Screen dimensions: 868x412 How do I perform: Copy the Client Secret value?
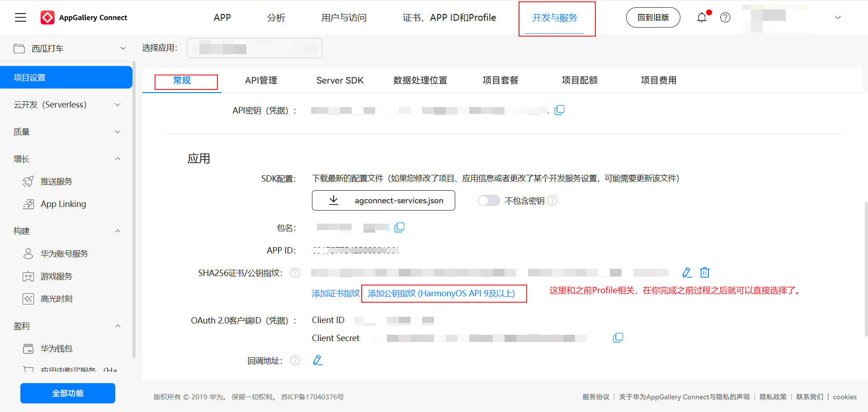tap(618, 337)
